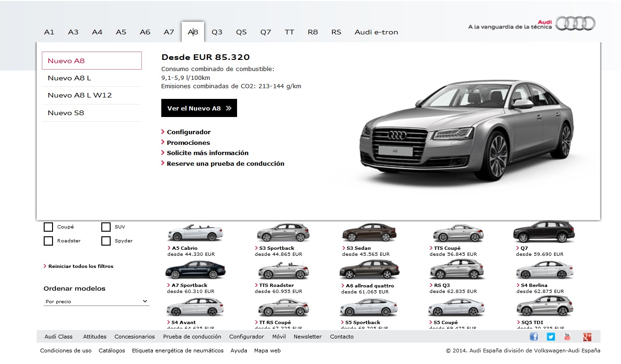
Task: Open the 'Por precio' sort dropdown
Action: 96,301
